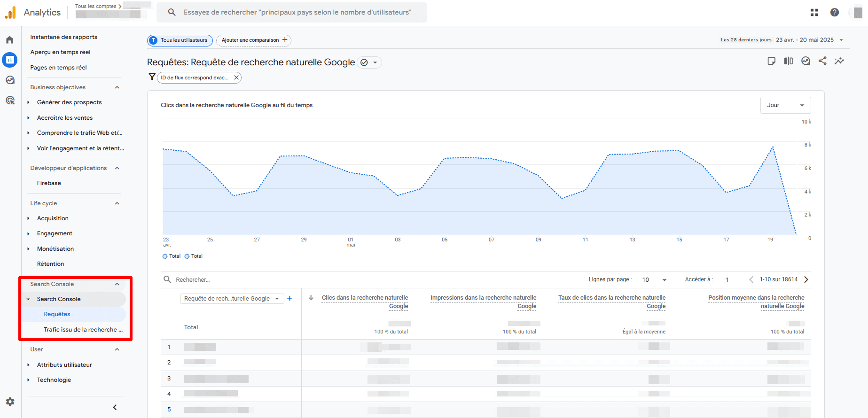This screenshot has height=418, width=868.
Task: Toggle the first 'Total' chart legend
Action: pos(171,256)
